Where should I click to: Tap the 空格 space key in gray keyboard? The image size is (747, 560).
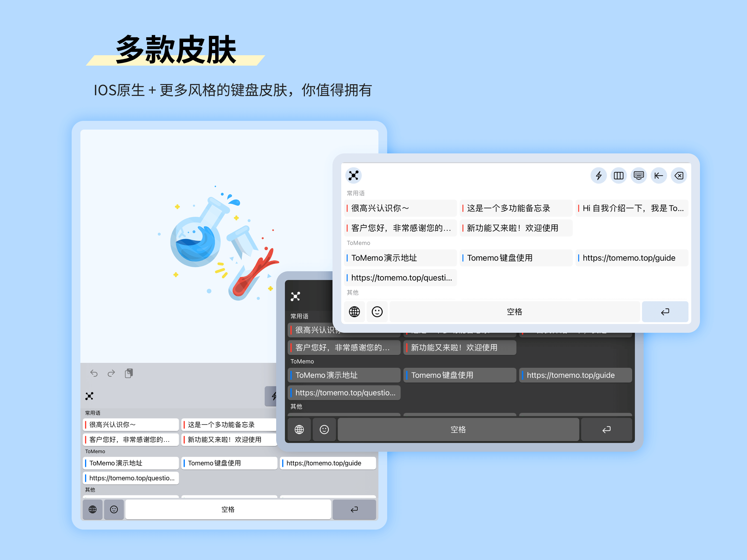point(228,509)
